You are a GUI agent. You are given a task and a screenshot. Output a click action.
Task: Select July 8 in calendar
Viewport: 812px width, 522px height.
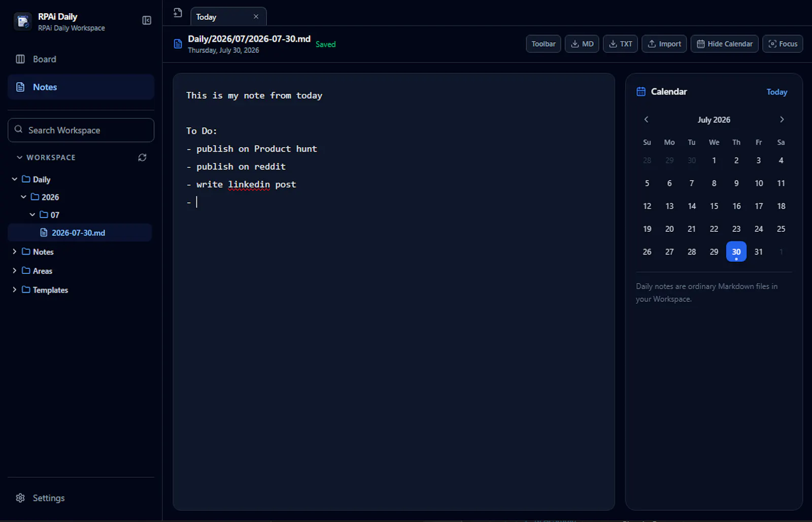[714, 183]
